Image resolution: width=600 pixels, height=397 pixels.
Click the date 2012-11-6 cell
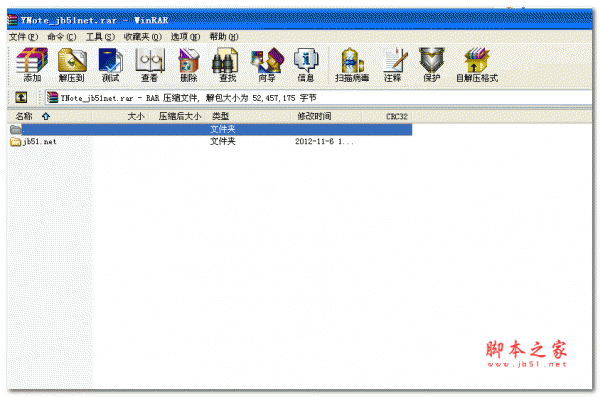[x=324, y=142]
